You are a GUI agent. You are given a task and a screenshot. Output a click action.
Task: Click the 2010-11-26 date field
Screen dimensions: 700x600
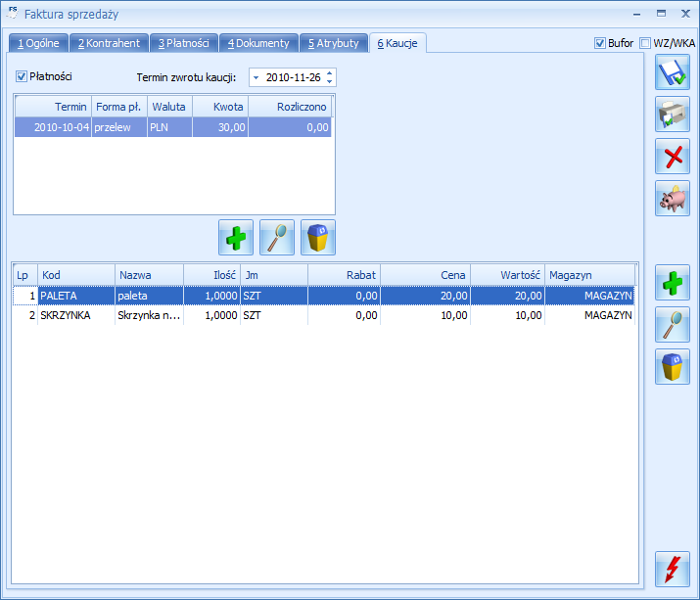tap(294, 77)
